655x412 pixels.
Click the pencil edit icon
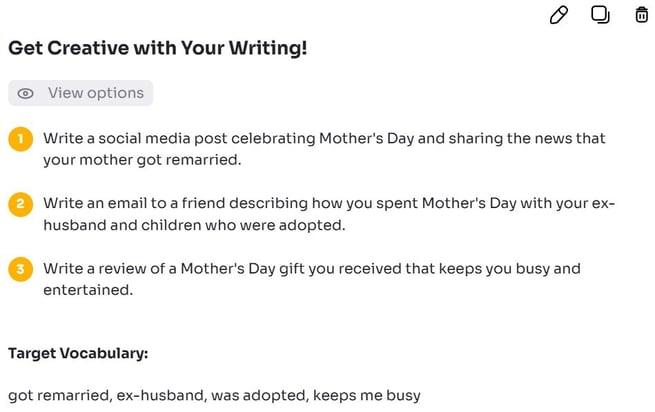[559, 15]
